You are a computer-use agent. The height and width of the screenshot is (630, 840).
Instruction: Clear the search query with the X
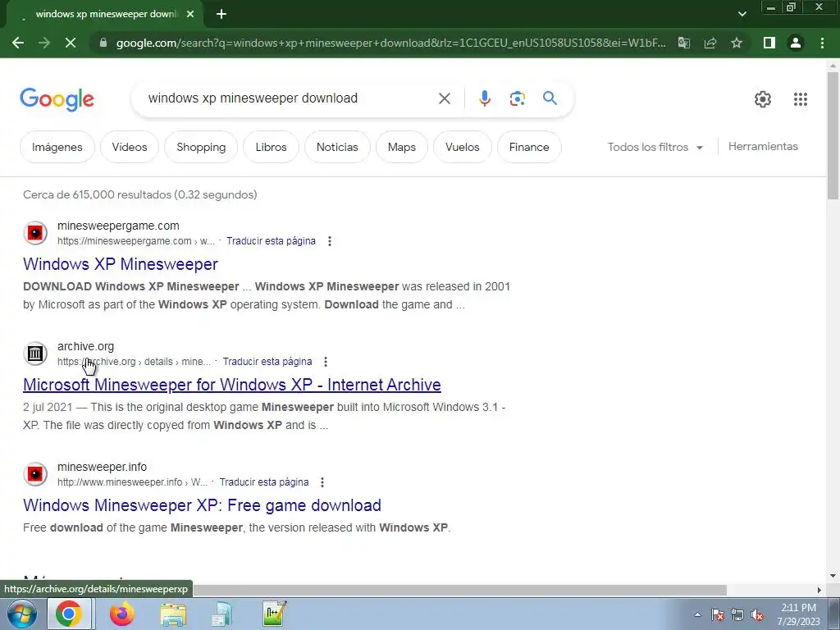tap(444, 98)
